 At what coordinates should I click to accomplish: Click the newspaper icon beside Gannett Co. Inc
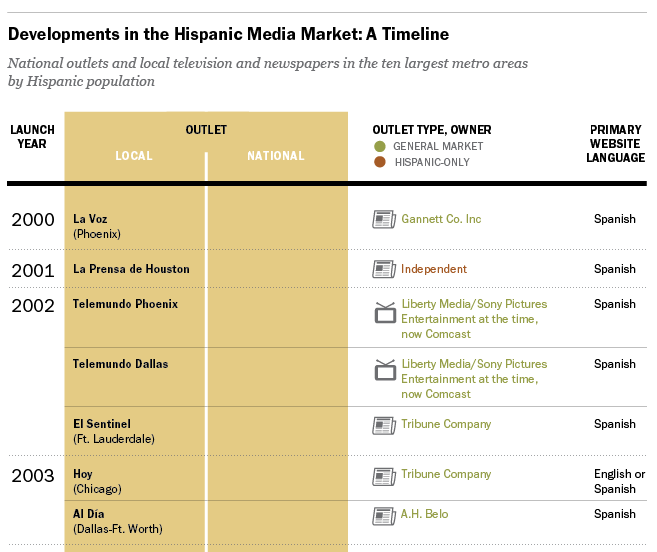coord(384,219)
